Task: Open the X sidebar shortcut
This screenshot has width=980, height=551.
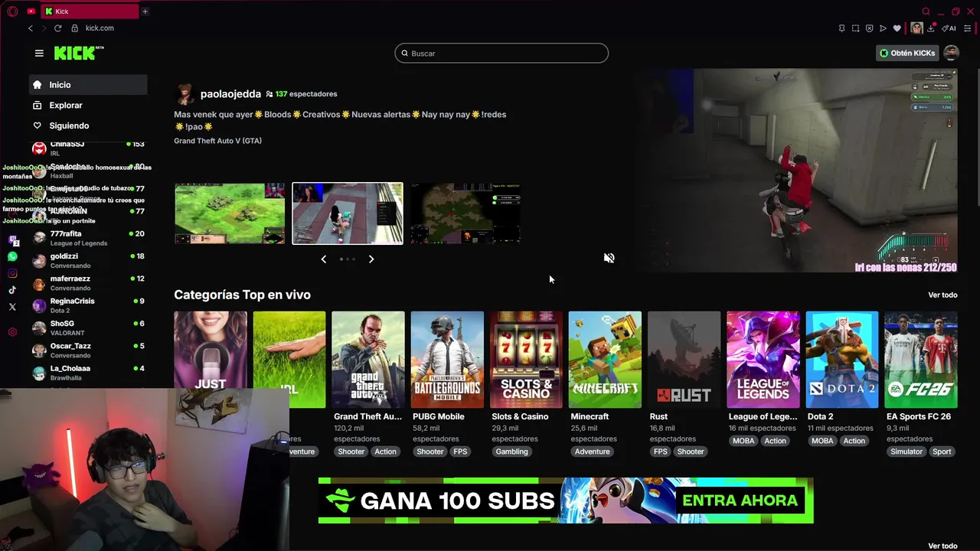Action: pos(12,307)
